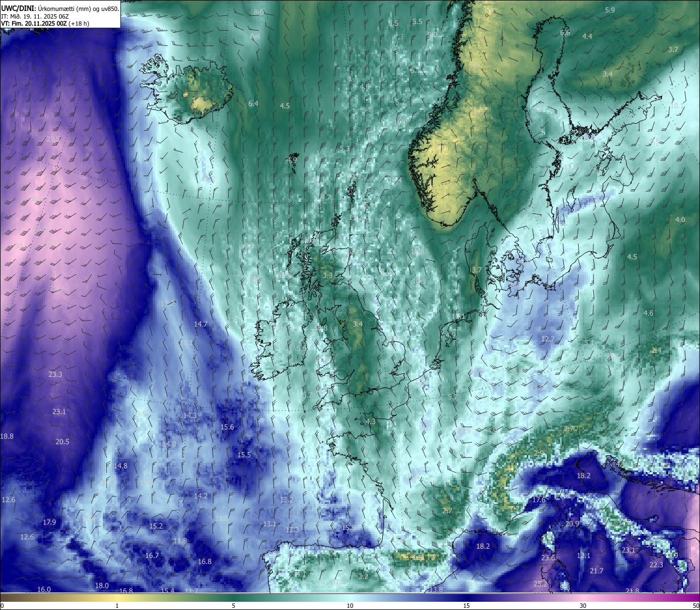Click the value 14.3 in the Atlantic
This screenshot has height=610, width=700.
pos(190,415)
